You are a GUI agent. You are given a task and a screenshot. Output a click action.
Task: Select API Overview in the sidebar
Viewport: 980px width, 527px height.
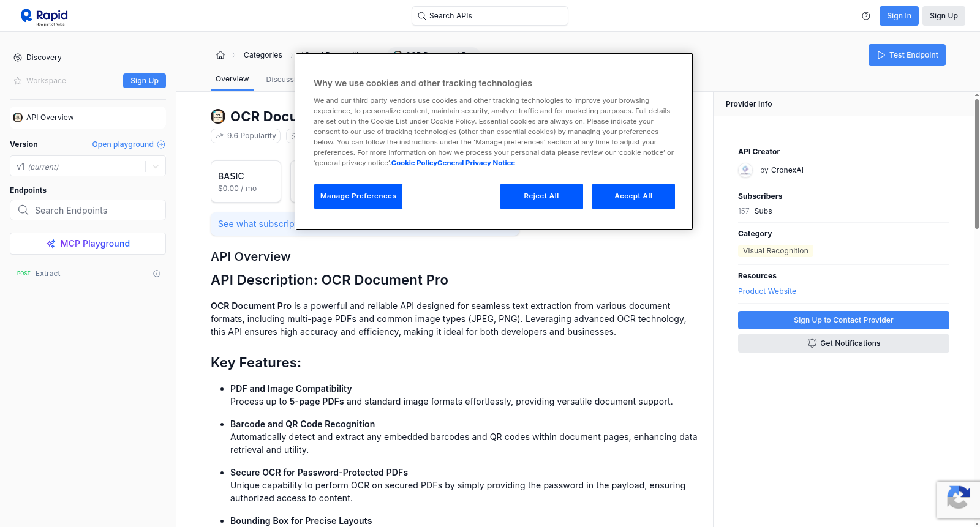point(88,118)
